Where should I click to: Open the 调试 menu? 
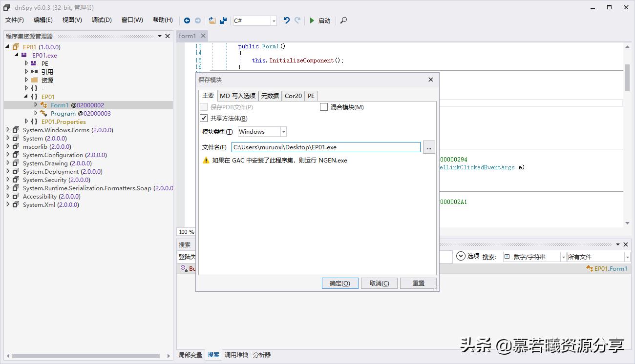101,20
